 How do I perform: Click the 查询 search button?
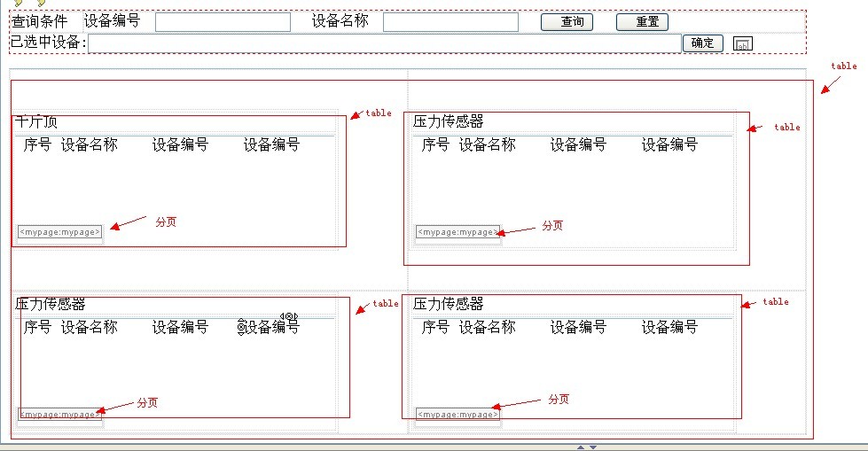coord(567,22)
